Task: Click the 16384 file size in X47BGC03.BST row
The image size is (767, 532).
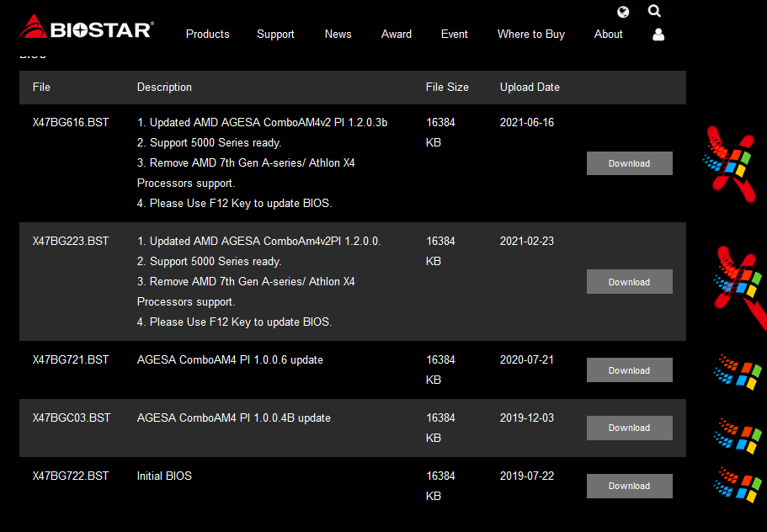Action: coord(440,418)
